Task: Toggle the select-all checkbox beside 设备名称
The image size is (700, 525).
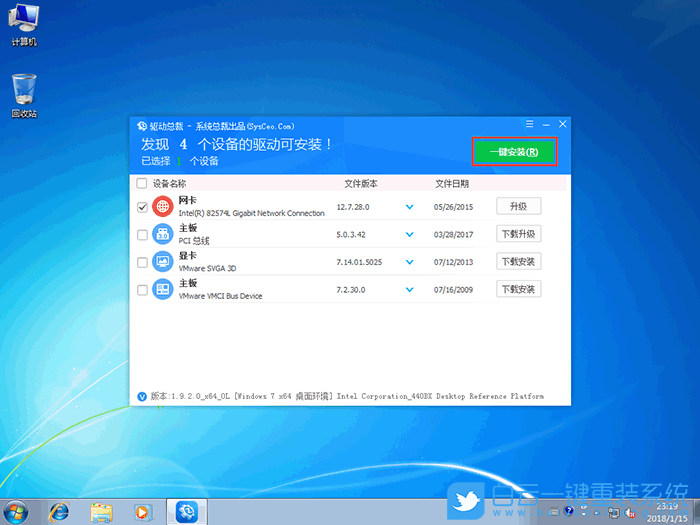Action: coord(141,184)
